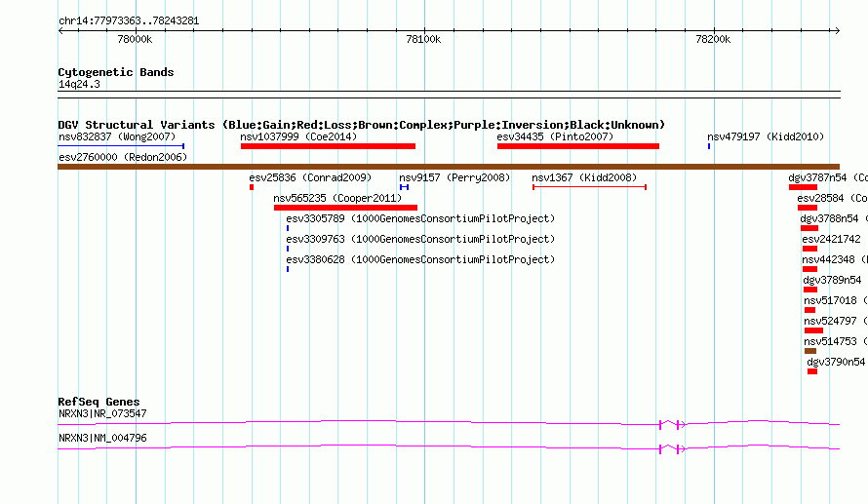Click the 14q24.3 band label
Screen dimensions: 868x504
(x=79, y=84)
